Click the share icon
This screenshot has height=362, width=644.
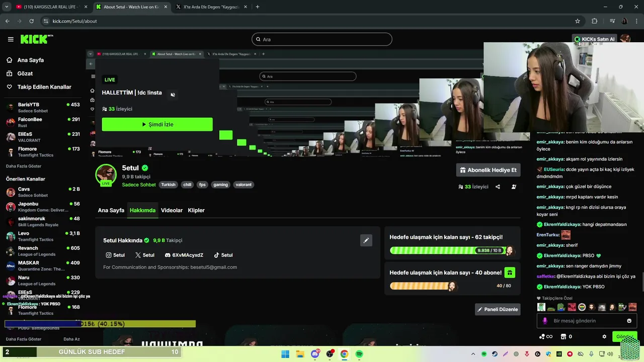click(x=498, y=187)
